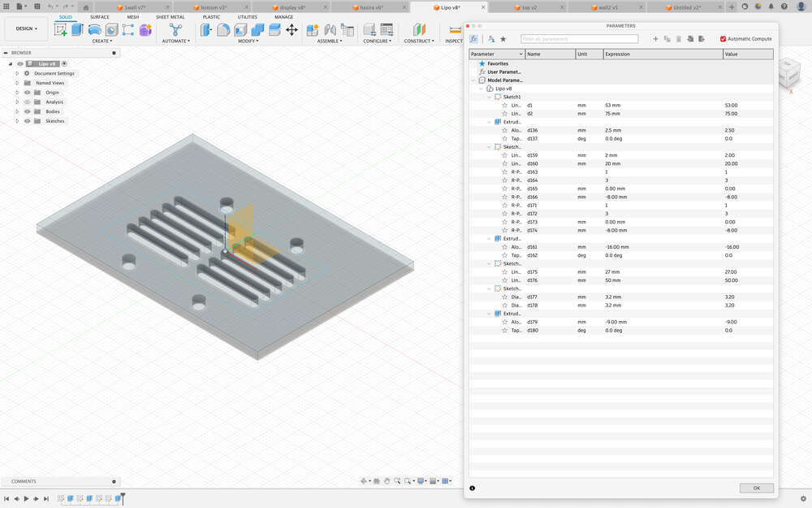Click OK in the Parameters dialog
812x508 pixels.
(756, 488)
